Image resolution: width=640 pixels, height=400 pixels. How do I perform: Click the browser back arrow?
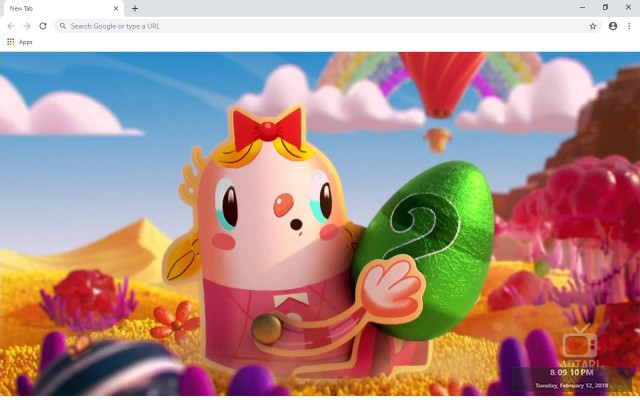11,26
